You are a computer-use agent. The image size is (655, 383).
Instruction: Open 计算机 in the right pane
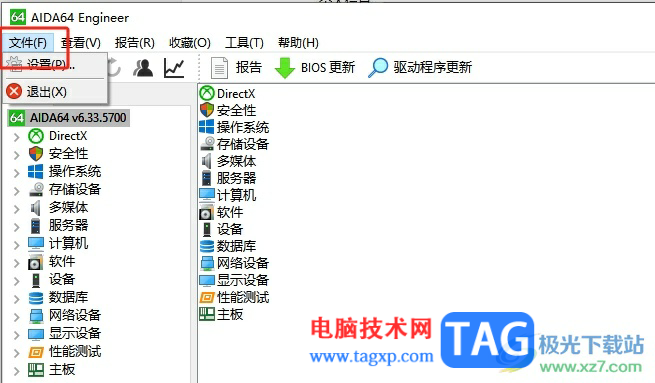[228, 195]
